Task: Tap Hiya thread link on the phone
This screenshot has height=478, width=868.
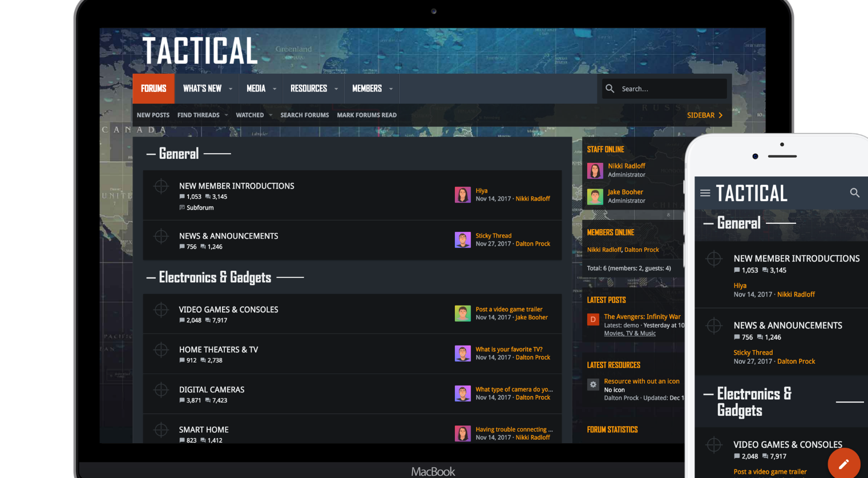Action: (740, 286)
